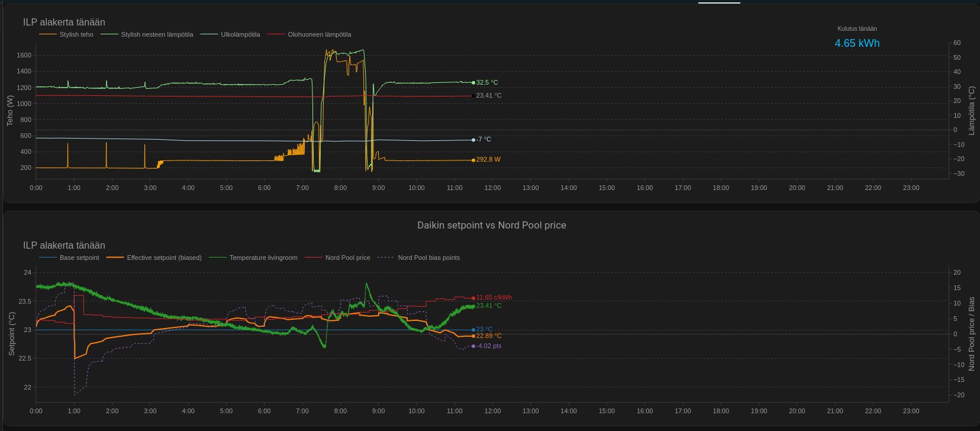This screenshot has width=980, height=431.
Task: Select the 32.5 °C liquid temperature marker
Action: (473, 82)
